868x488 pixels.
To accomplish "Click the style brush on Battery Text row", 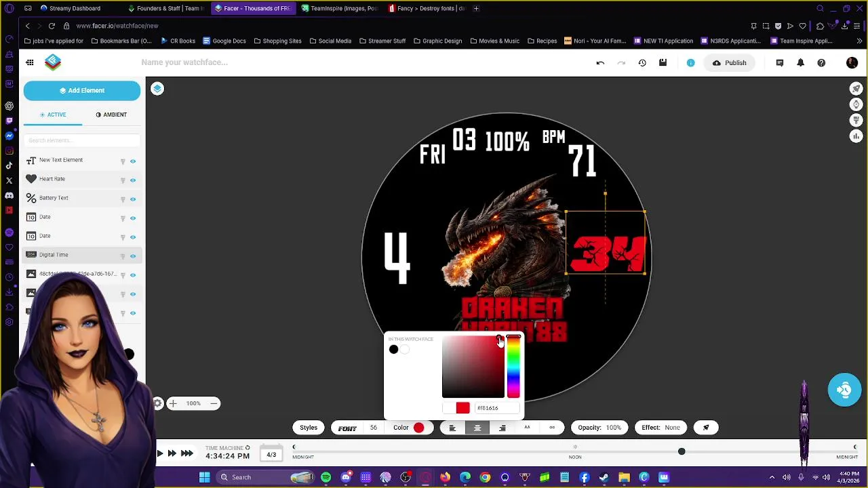I will click(x=123, y=199).
